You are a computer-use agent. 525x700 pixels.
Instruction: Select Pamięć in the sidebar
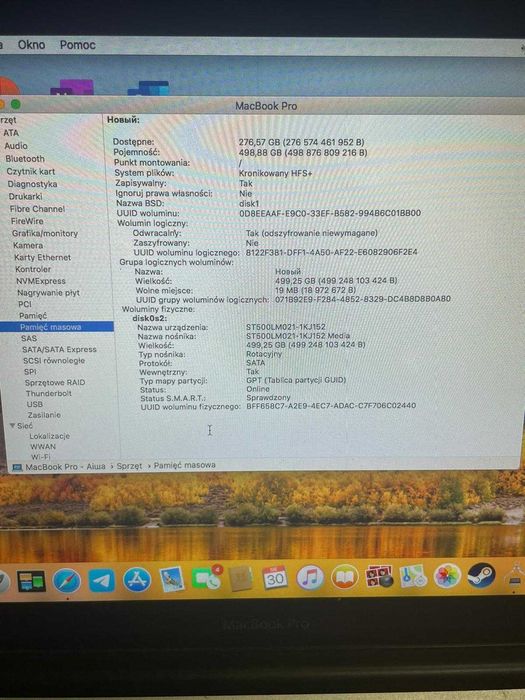(x=33, y=316)
